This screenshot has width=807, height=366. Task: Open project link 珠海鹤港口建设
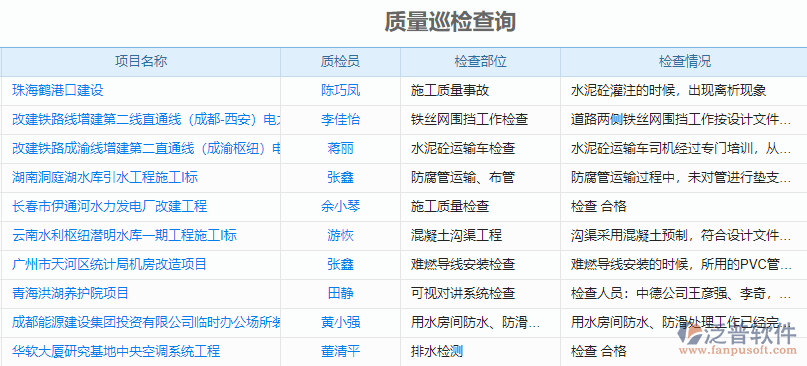(58, 91)
